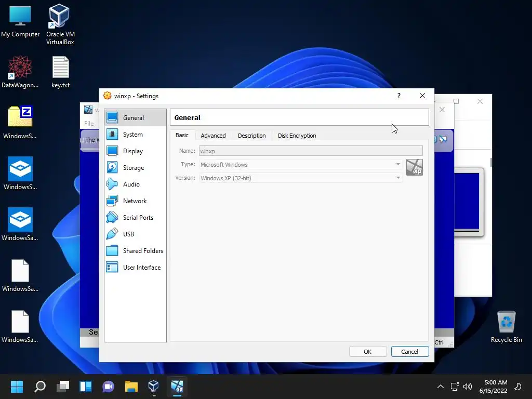
Task: Switch to the winxp VM taskbar icon
Action: (177, 387)
